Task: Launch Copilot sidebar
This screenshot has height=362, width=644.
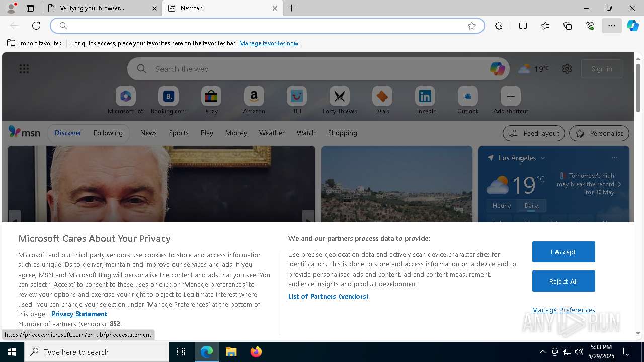Action: (x=633, y=26)
